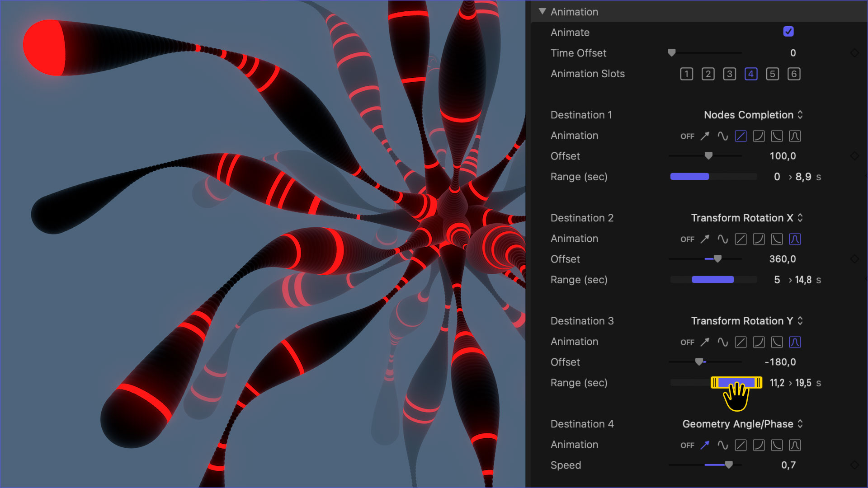Image resolution: width=868 pixels, height=488 pixels.
Task: Click Destination 2 range end 14,8
Action: [x=803, y=280]
